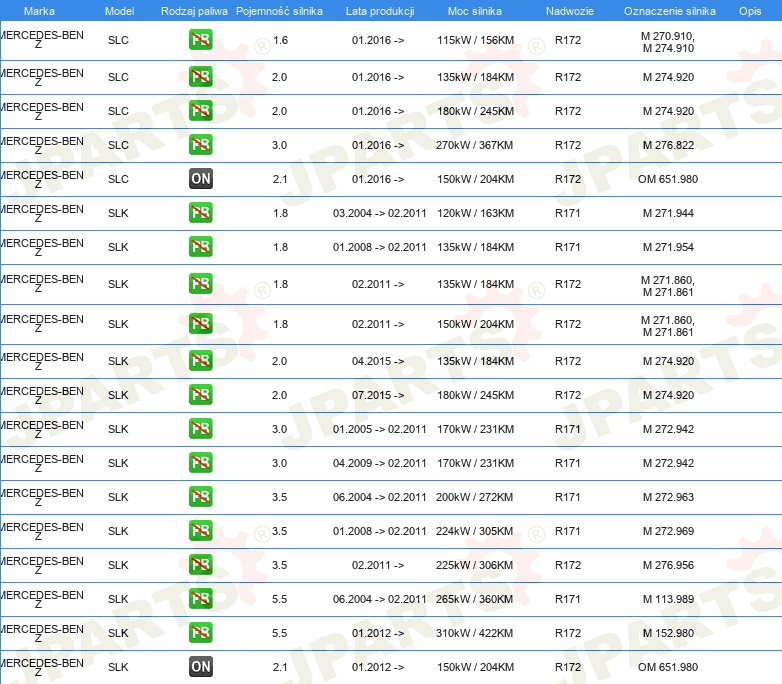Click petrol icon in the 120kW / 163KM row

[200, 213]
